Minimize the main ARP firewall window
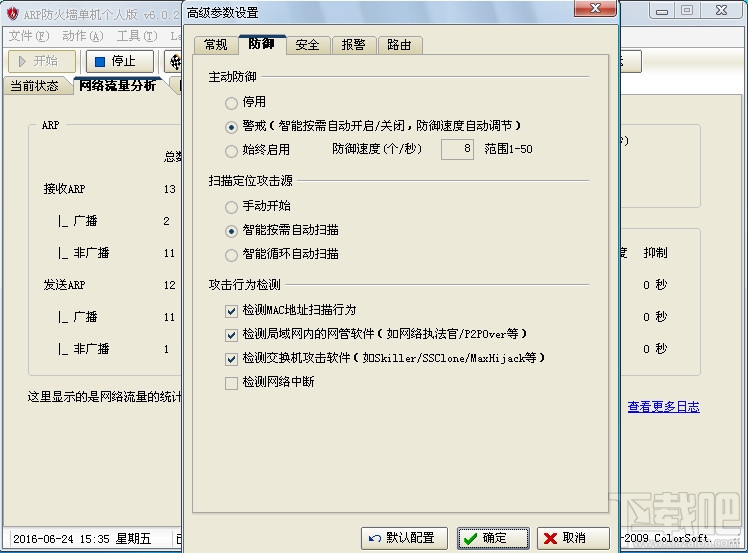The width and height of the screenshot is (748, 553). (x=662, y=10)
